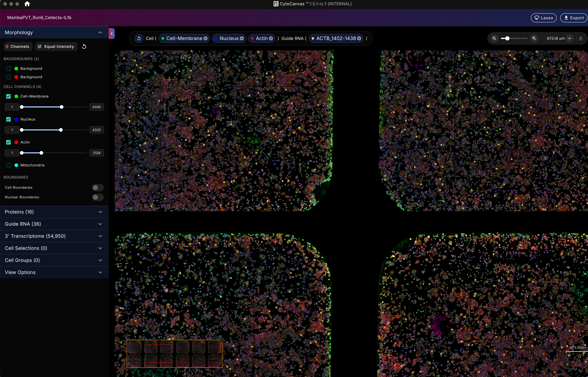Open the 673.16 µm scale dropdown
588x377 pixels.
pyautogui.click(x=570, y=38)
